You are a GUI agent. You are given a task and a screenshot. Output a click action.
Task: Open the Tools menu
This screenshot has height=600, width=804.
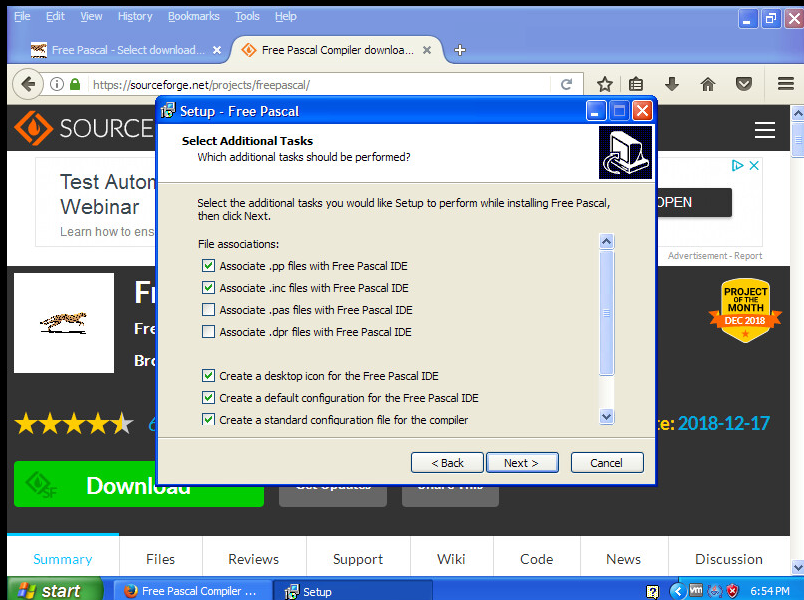[247, 16]
